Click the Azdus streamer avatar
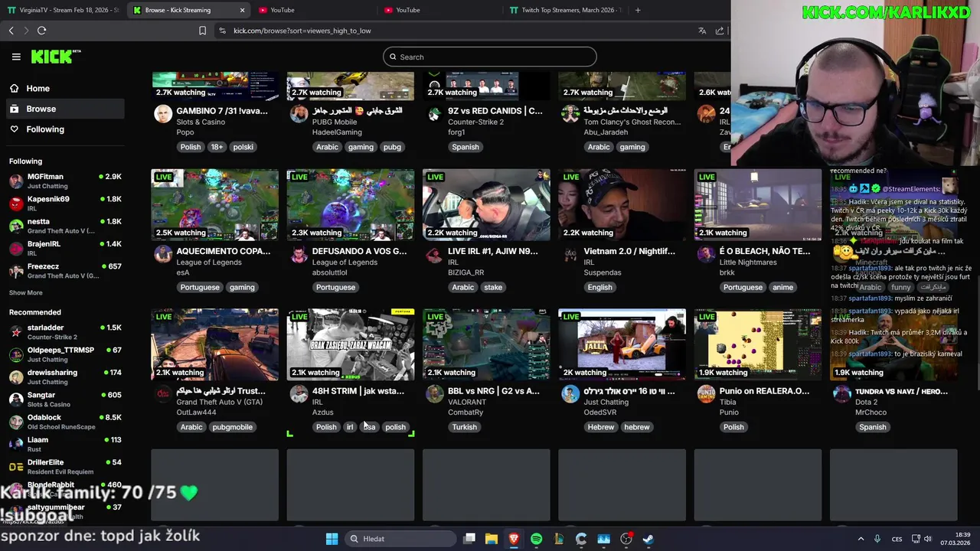Image resolution: width=980 pixels, height=551 pixels. [x=299, y=395]
